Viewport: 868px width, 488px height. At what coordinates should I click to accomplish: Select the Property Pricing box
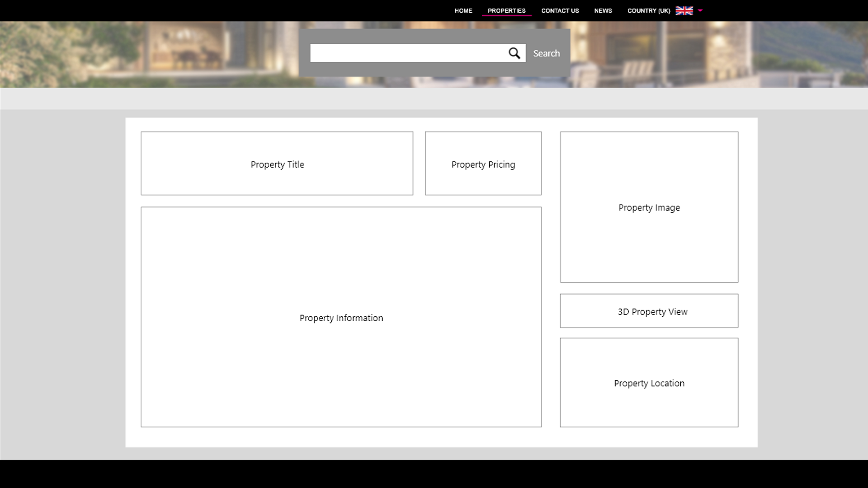[483, 164]
